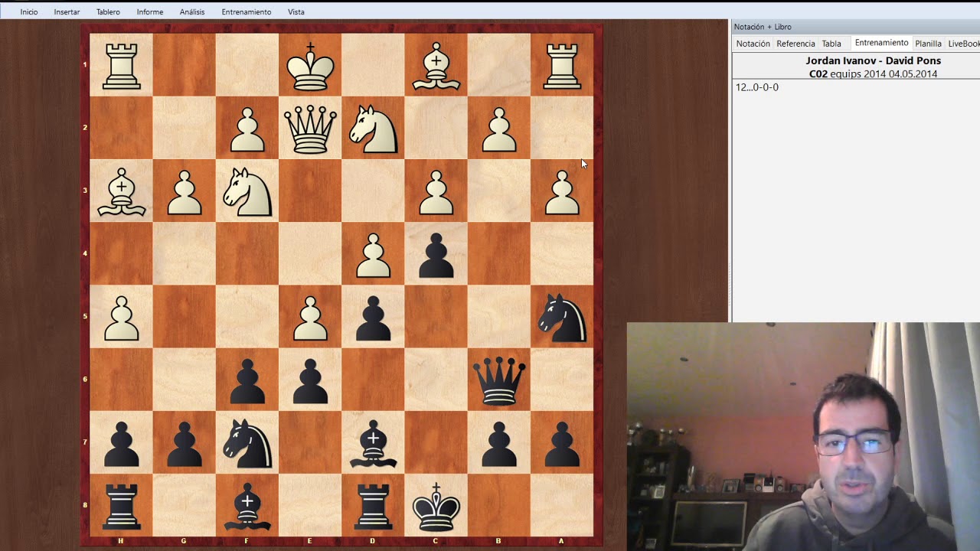Click the players header Jordan Ivanov - David Pons
Screen dimensions: 980x551
(873, 60)
